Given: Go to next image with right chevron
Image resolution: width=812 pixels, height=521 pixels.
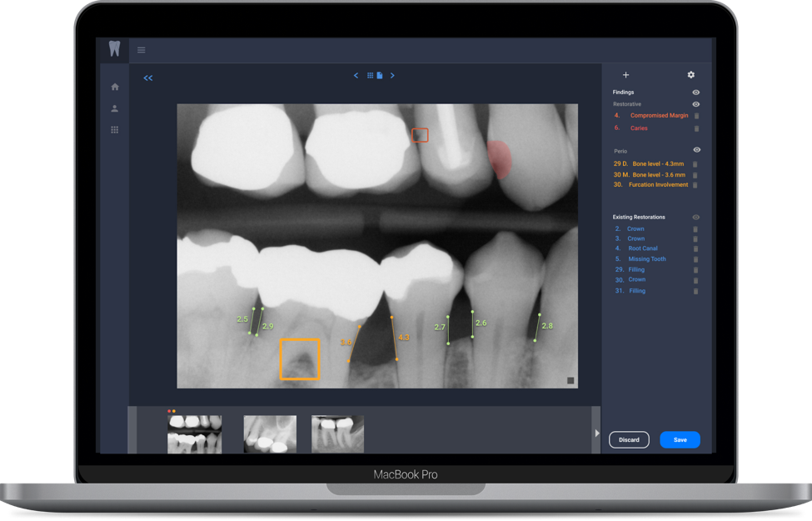Looking at the screenshot, I should (x=392, y=76).
